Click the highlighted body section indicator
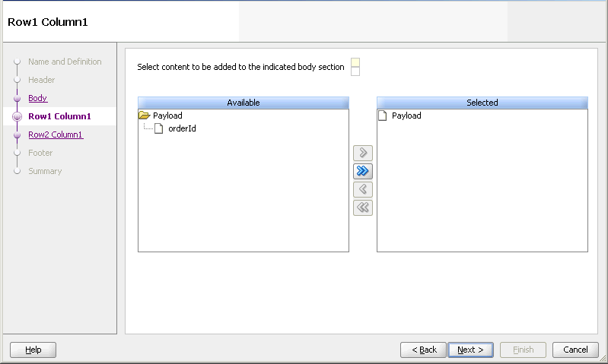 355,62
